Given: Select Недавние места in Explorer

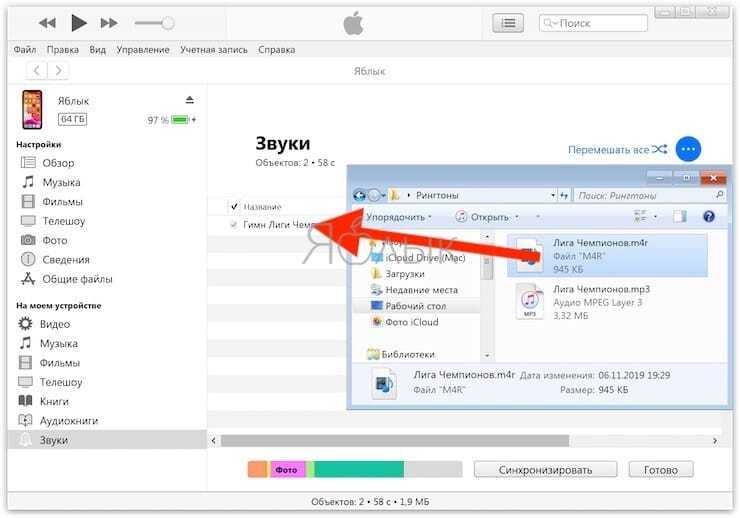Looking at the screenshot, I should coord(414,290).
